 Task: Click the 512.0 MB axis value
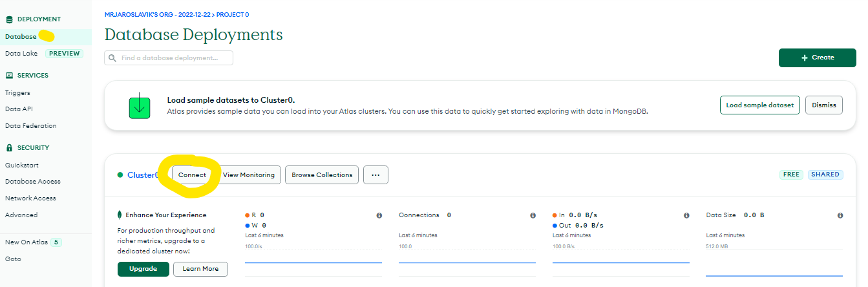717,246
